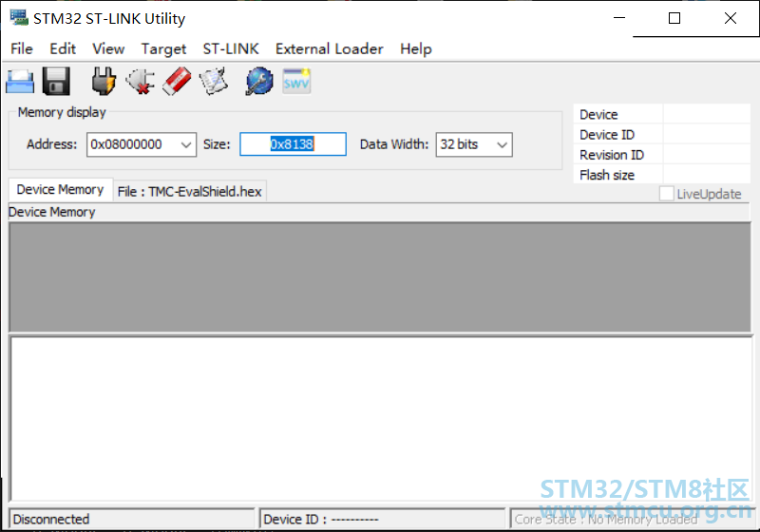Minimize the ST-LINK Utility window
760x532 pixels.
(x=619, y=18)
